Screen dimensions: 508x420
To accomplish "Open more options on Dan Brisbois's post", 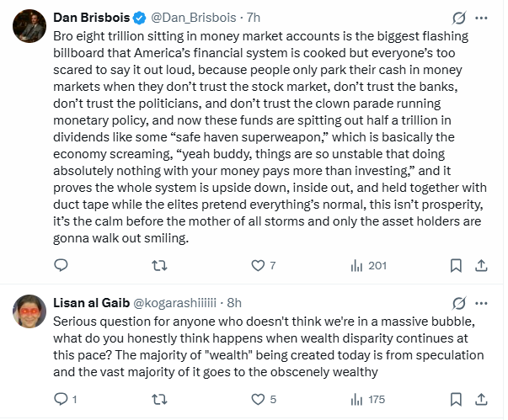I will [x=481, y=18].
